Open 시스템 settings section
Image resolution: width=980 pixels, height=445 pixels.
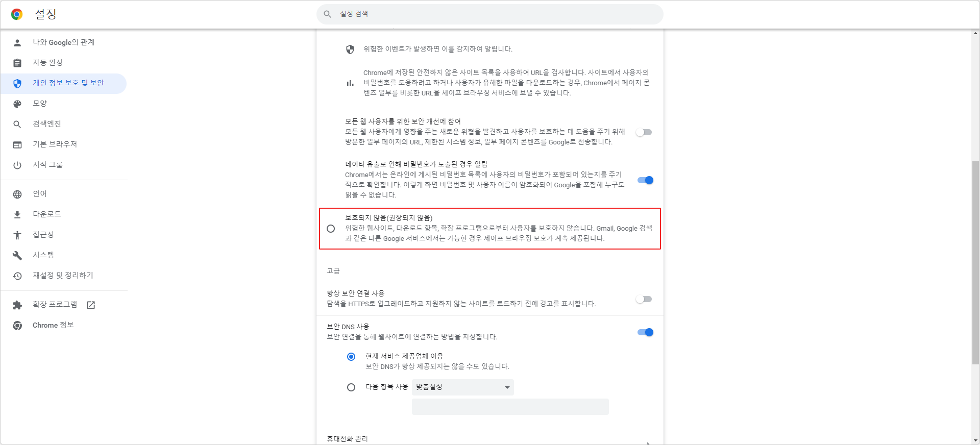click(x=64, y=255)
